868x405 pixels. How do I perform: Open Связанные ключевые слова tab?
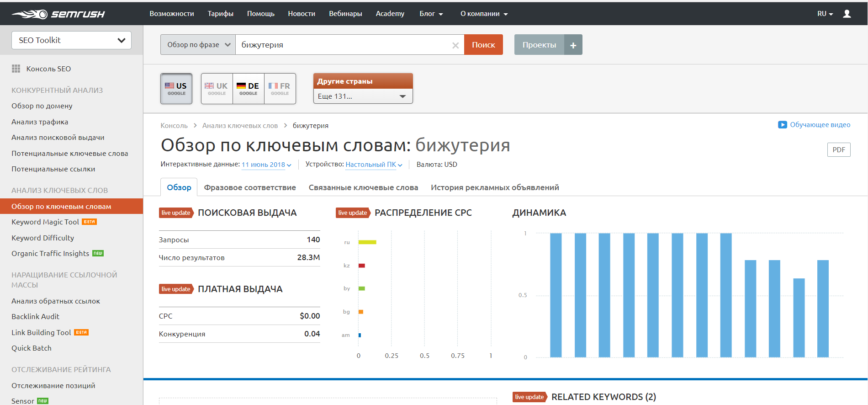tap(363, 187)
